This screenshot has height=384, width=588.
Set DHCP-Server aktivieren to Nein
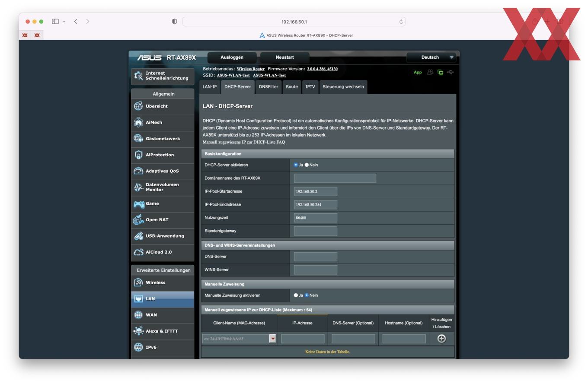[x=307, y=165]
